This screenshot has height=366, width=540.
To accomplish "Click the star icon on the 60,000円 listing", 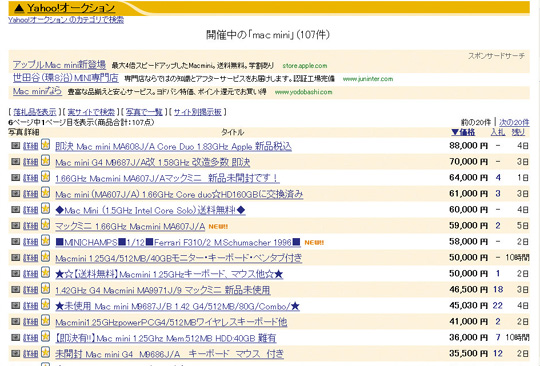I will click(x=45, y=208).
